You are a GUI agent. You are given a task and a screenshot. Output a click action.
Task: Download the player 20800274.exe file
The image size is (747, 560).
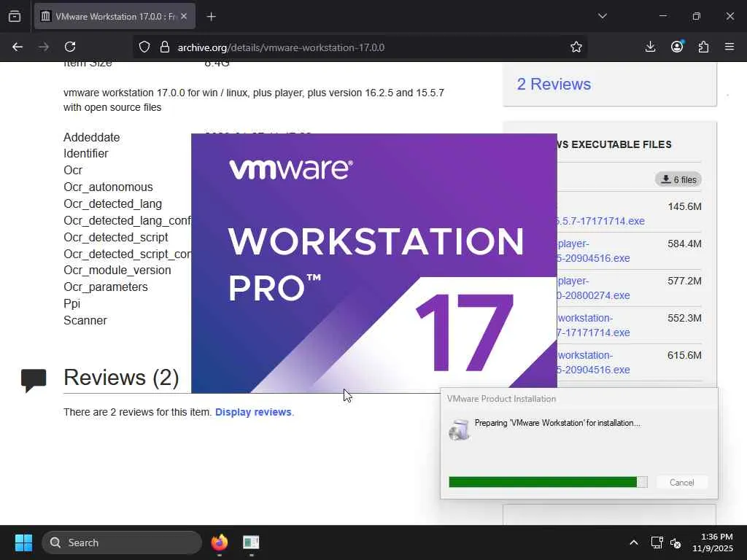click(x=594, y=288)
